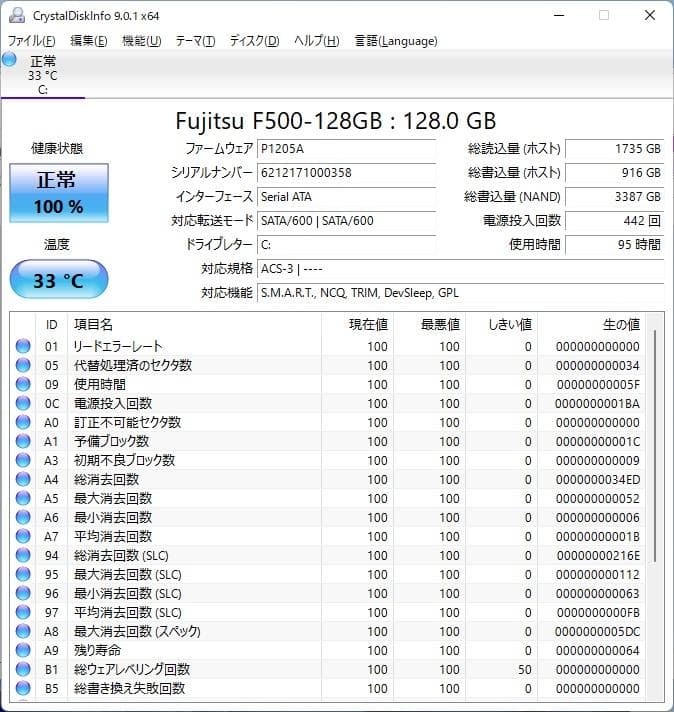Click status orb for 97 平均消去回数 (SLC)
The width and height of the screenshot is (674, 712).
[x=23, y=612]
